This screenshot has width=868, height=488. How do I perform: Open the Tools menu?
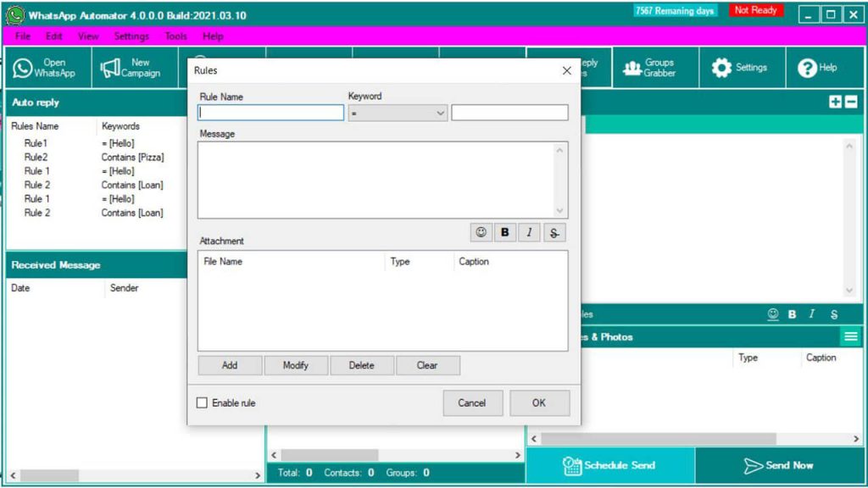[x=175, y=36]
